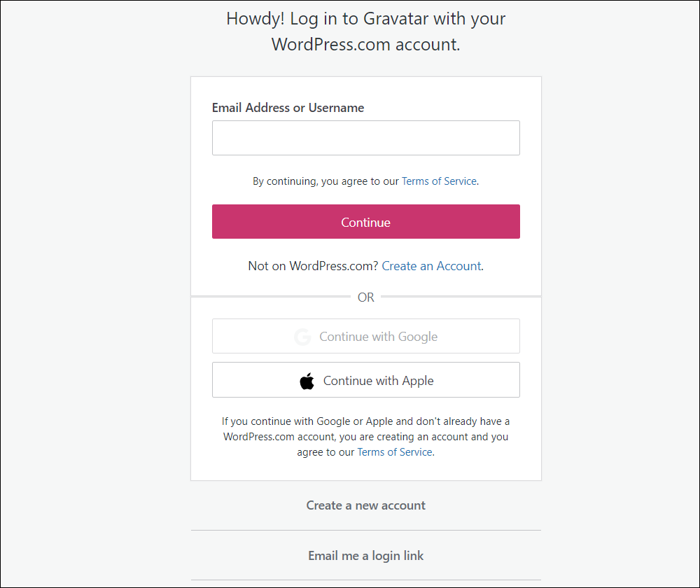Screen dimensions: 700x588
Task: Click the Not on WordPress.com? text
Action: 313,266
